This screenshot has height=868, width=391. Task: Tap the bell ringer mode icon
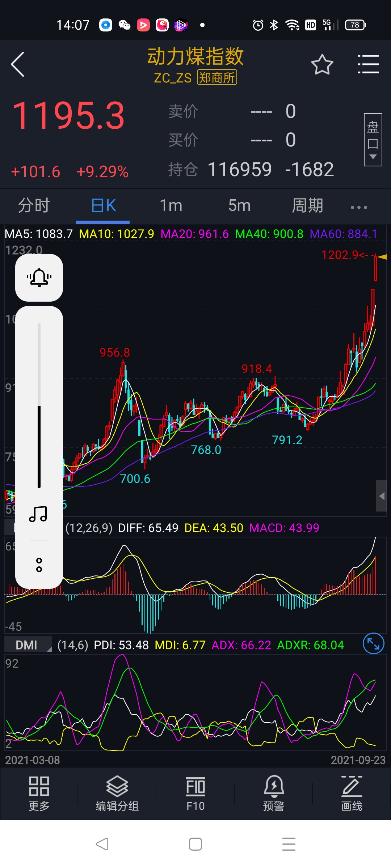pyautogui.click(x=39, y=278)
